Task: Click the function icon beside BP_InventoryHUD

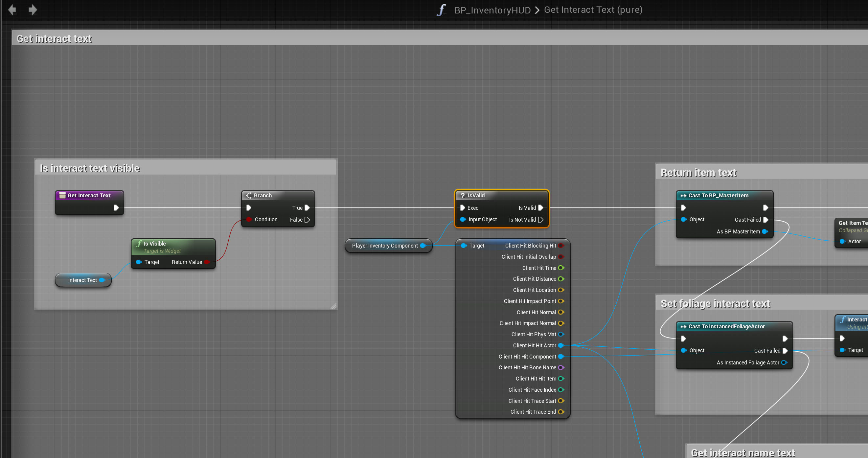Action: click(x=442, y=10)
